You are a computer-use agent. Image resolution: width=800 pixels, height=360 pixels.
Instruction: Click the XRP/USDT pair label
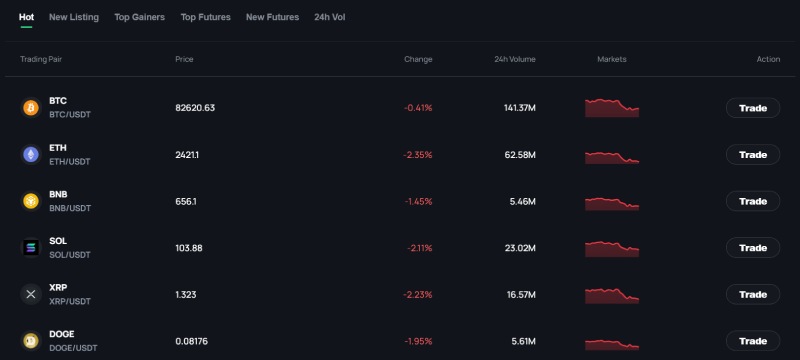tap(69, 301)
